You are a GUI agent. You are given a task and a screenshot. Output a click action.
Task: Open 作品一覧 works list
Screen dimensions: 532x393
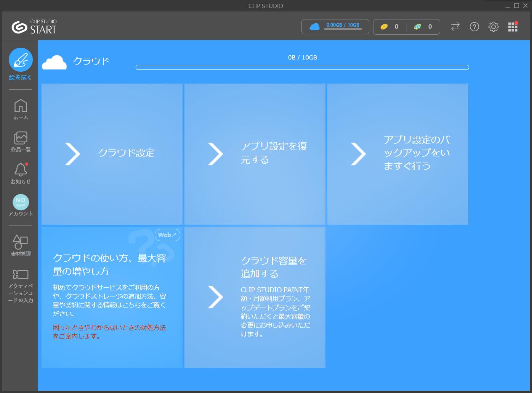[21, 141]
